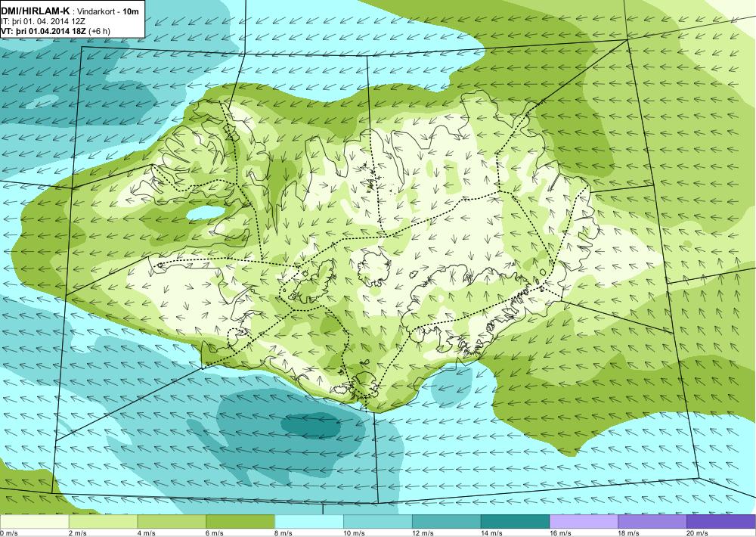The image size is (756, 537).
Task: Select the medium green 4–6 m/s legend swatch
Action: (x=172, y=522)
